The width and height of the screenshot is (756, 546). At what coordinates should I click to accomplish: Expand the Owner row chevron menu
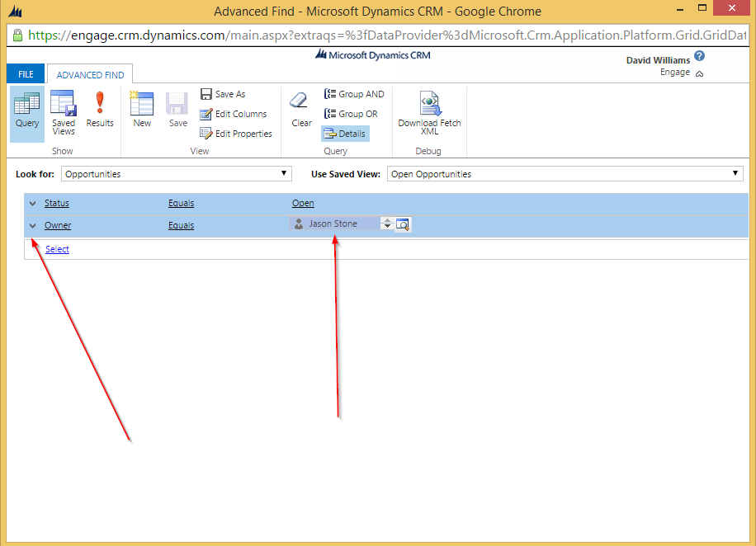coord(32,225)
